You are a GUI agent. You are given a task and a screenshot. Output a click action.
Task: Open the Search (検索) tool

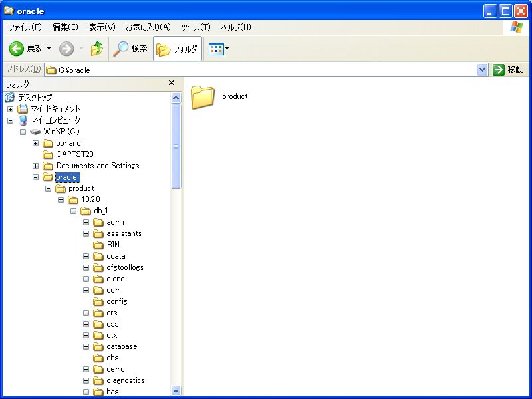130,49
